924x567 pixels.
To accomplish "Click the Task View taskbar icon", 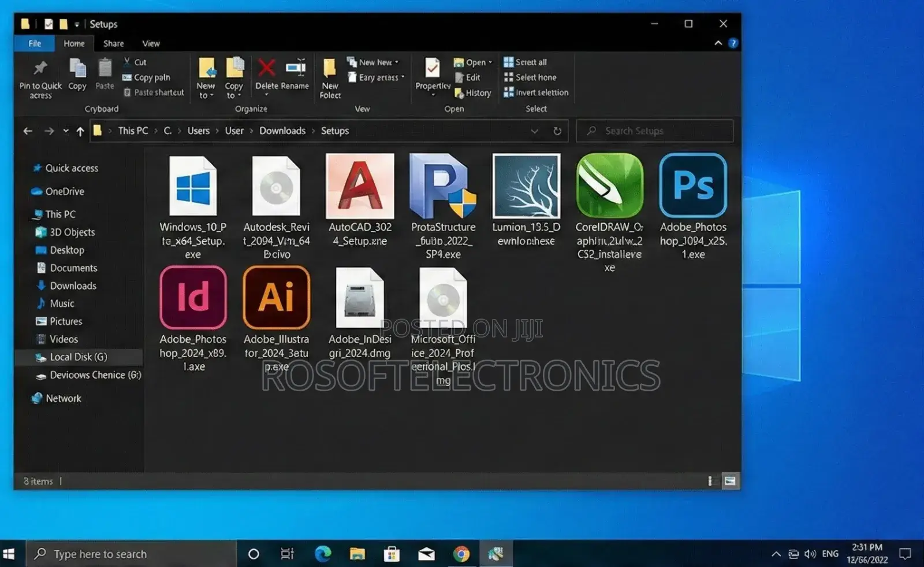I will coord(287,554).
